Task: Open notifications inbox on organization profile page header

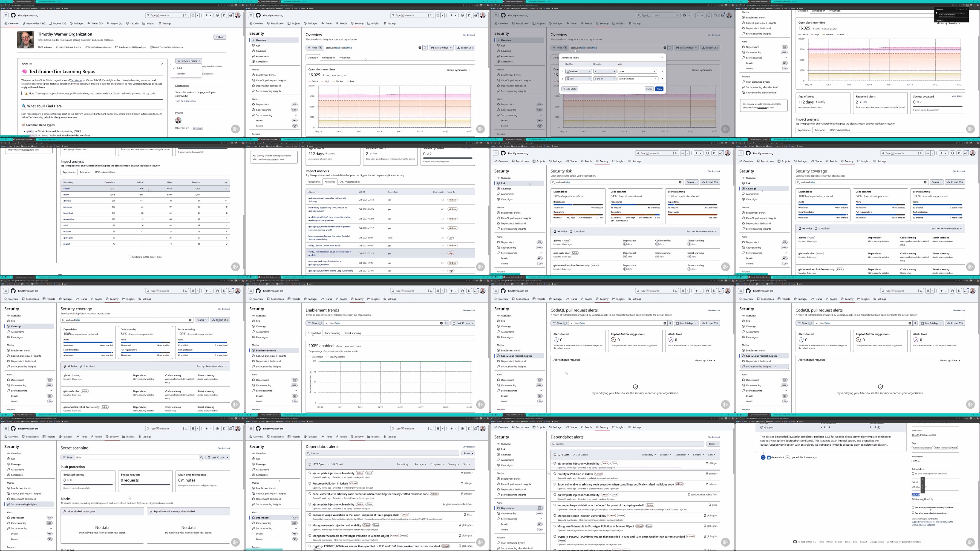Action: 231,15
